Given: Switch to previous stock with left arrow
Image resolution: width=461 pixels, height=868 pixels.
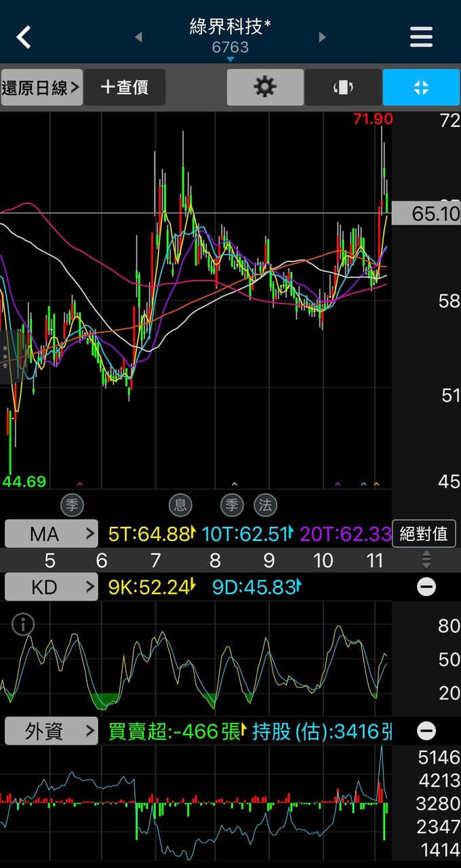Looking at the screenshot, I should [138, 37].
